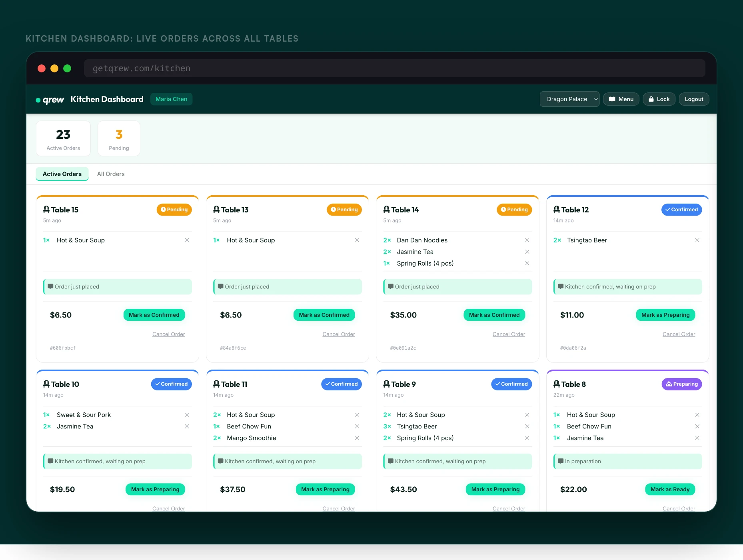Mark Table 15 order as Confirmed
The image size is (743, 560).
click(x=154, y=315)
